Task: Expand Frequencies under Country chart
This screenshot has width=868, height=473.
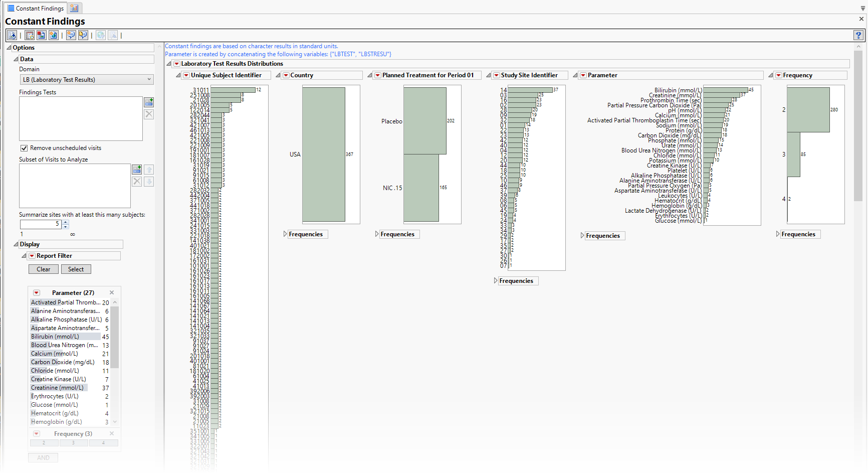Action: (286, 234)
